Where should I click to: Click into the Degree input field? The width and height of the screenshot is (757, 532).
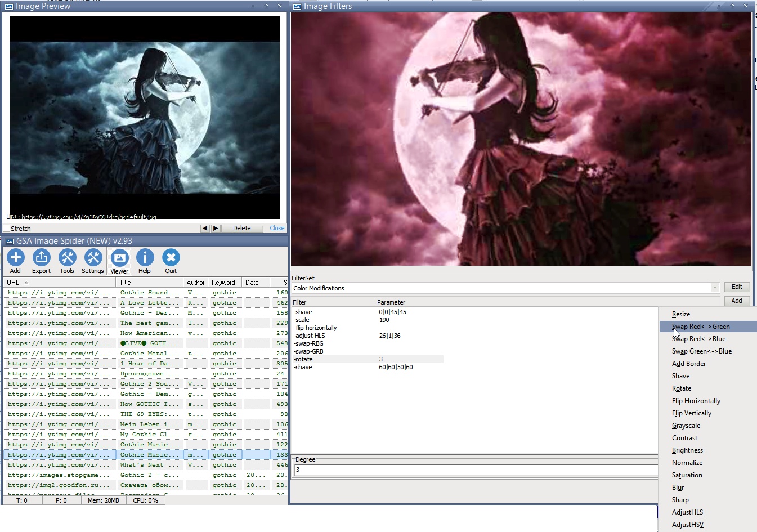(x=473, y=470)
